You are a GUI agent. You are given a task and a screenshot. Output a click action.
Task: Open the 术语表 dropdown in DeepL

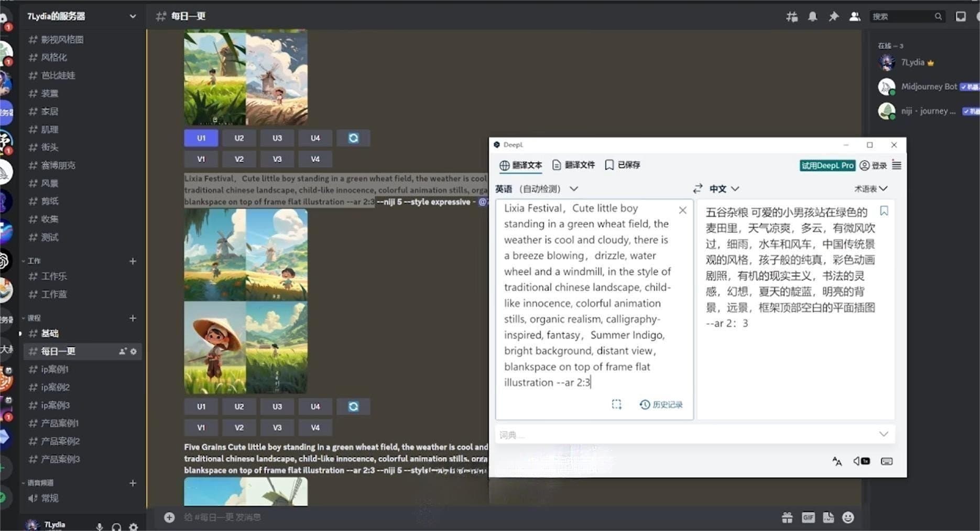point(870,189)
